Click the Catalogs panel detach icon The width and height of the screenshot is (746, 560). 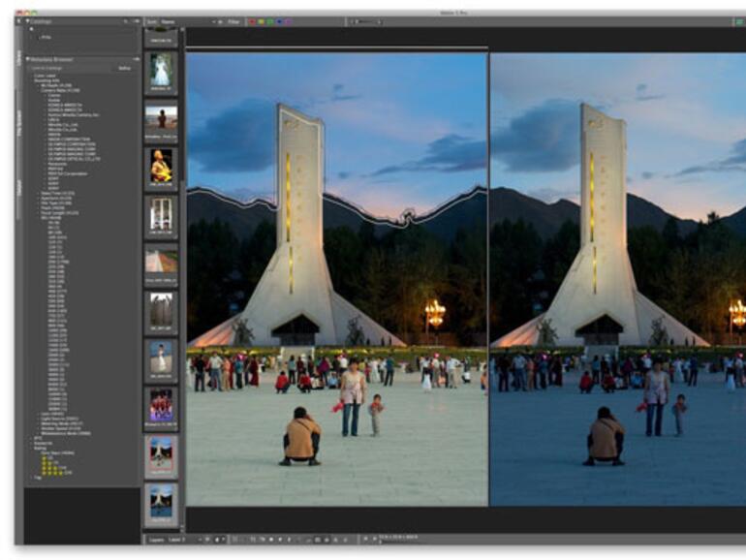point(136,20)
